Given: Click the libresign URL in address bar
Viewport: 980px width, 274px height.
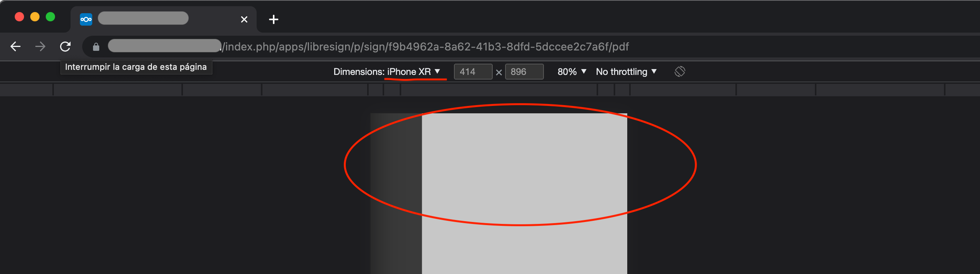Looking at the screenshot, I should (x=425, y=47).
